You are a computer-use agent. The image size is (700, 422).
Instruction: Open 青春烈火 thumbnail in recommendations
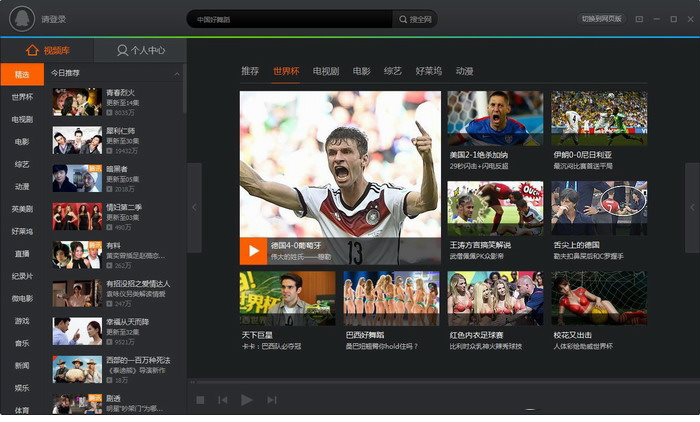(77, 102)
